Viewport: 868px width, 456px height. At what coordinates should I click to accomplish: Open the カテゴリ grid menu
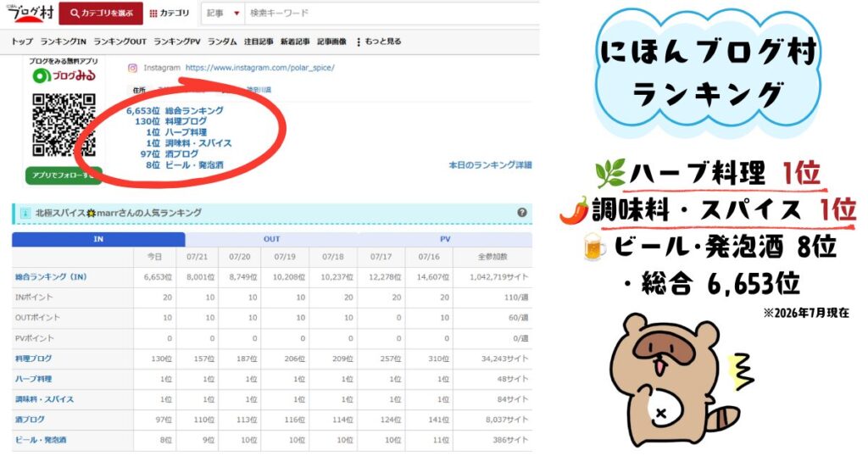[170, 14]
